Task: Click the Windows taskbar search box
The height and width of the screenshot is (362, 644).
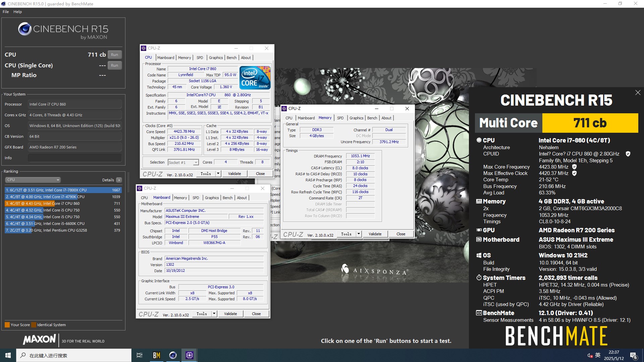Action: tap(74, 355)
